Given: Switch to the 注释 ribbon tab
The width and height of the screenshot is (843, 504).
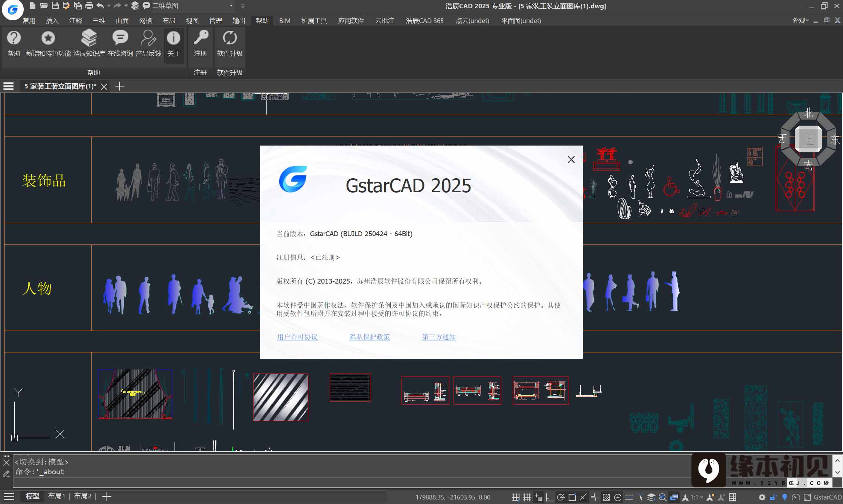Looking at the screenshot, I should pyautogui.click(x=76, y=21).
